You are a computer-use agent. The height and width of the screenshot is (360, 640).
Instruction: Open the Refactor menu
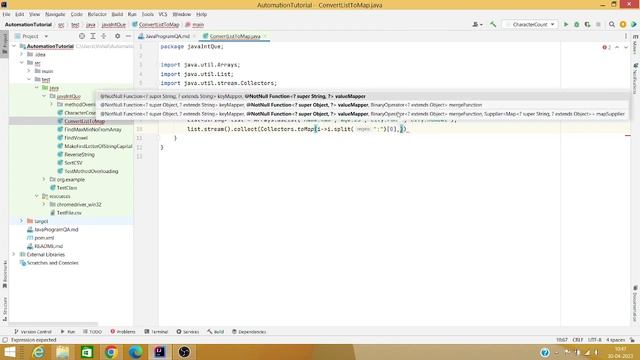coord(97,14)
